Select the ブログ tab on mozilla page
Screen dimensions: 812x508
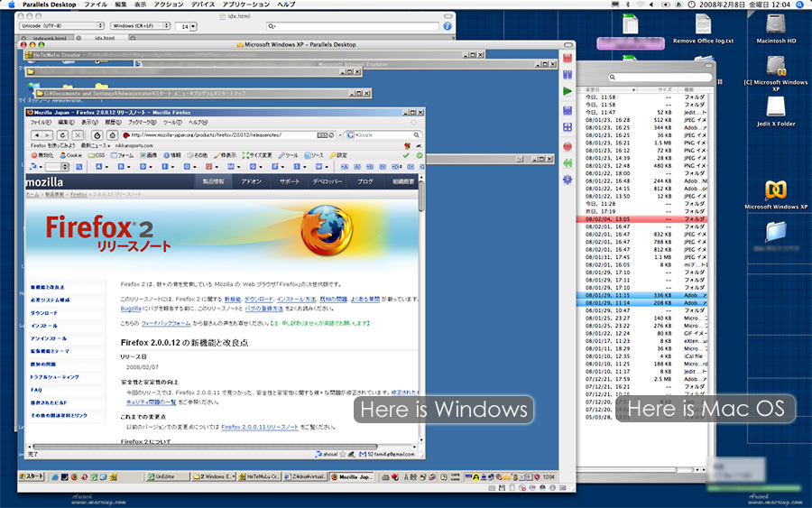coord(365,181)
